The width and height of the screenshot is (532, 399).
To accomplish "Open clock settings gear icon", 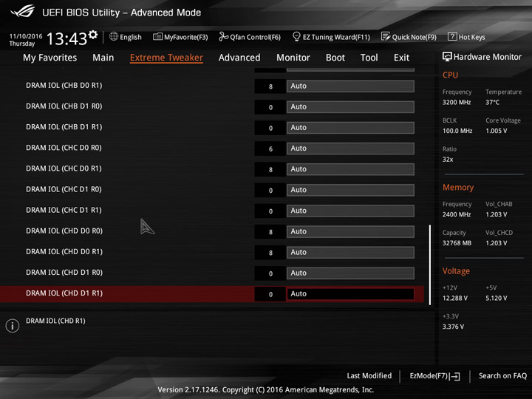I will coord(93,35).
